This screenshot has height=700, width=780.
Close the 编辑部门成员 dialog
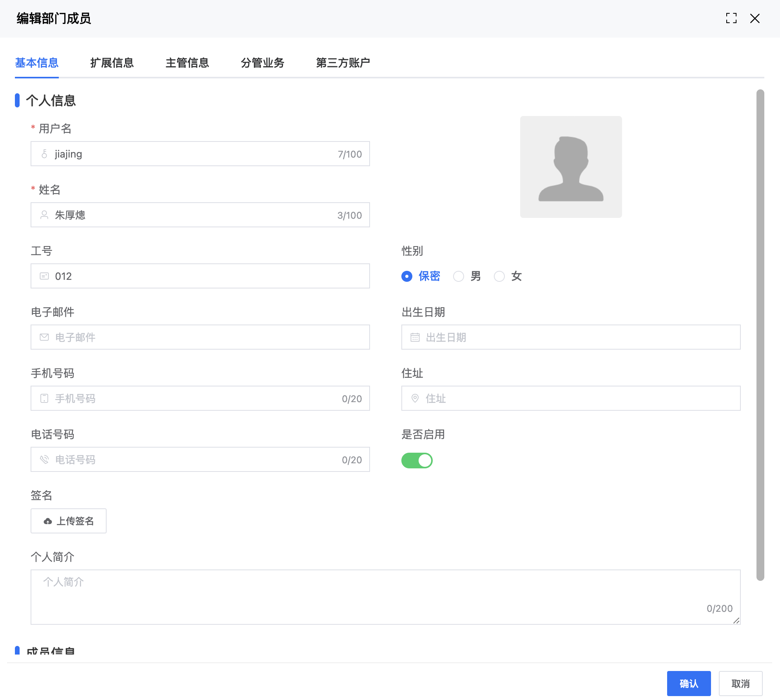[755, 18]
